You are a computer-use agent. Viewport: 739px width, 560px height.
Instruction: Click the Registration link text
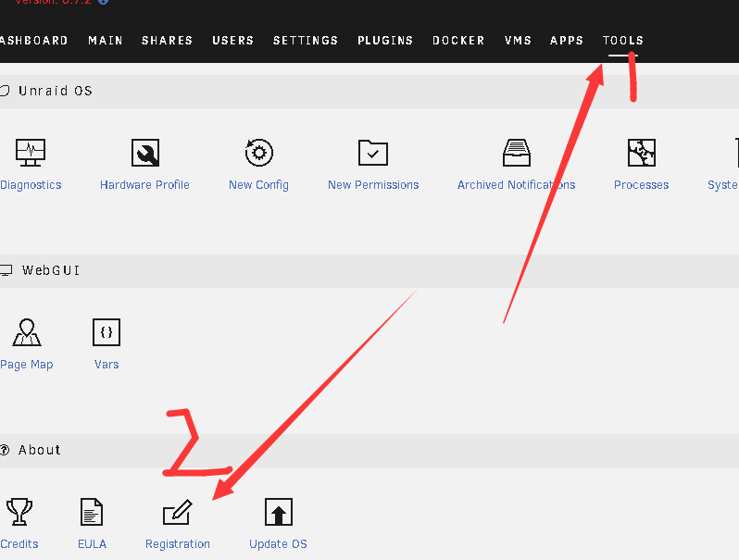[178, 544]
